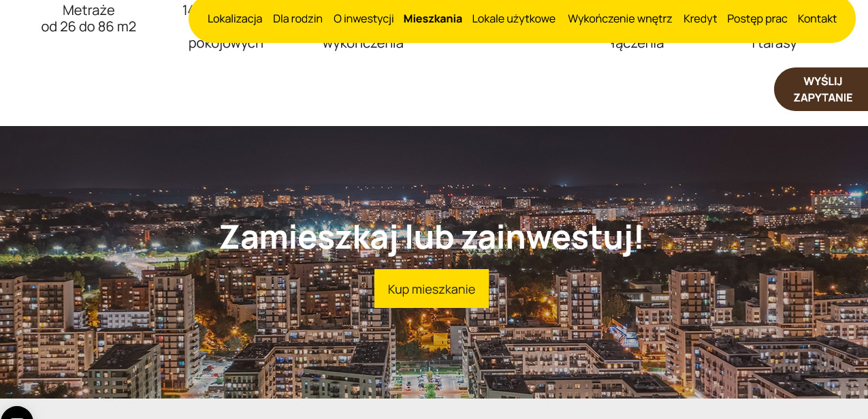
Task: Click the Zamieszkaj lub zainwestuj! heading
Action: click(432, 237)
